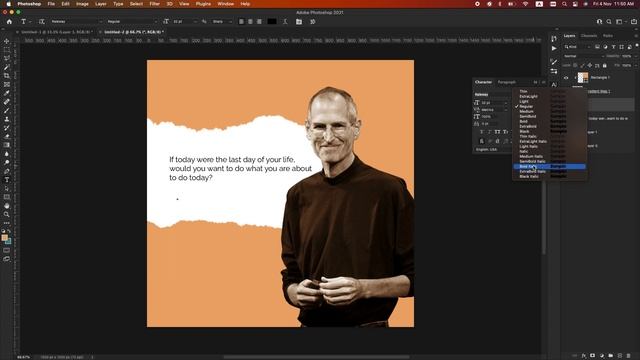Open the Actions panel play icon
Viewport: 640px width, 360px height.
554,48
